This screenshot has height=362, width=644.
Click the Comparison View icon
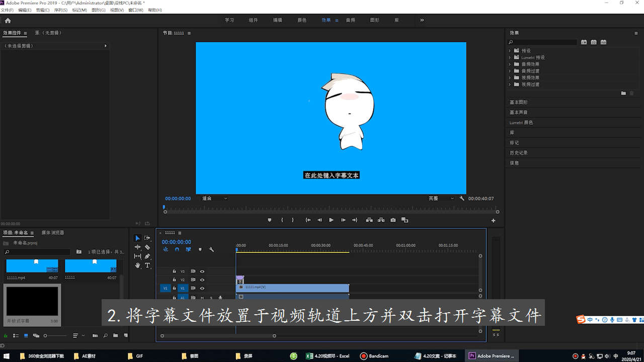[x=405, y=220]
